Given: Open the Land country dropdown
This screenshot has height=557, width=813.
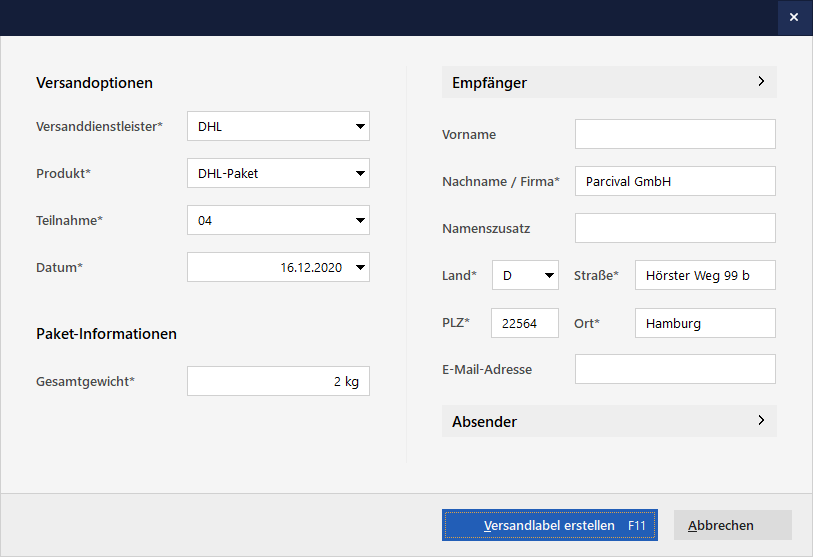Looking at the screenshot, I should tap(548, 276).
